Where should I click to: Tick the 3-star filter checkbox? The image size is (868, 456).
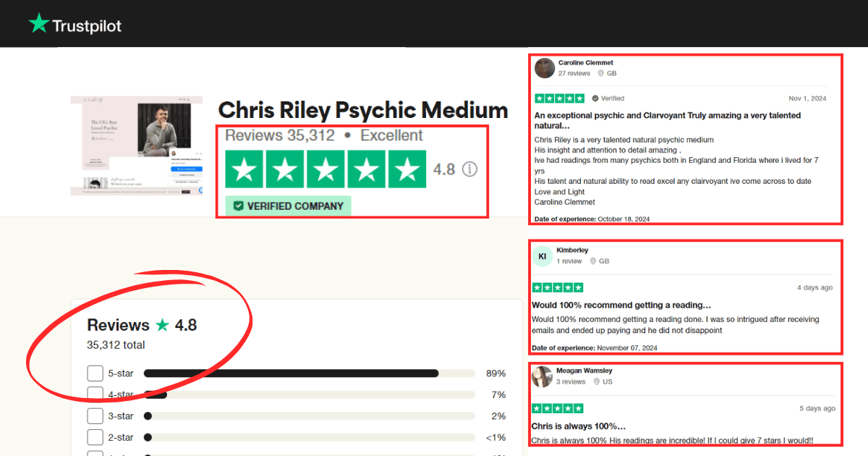pyautogui.click(x=95, y=416)
